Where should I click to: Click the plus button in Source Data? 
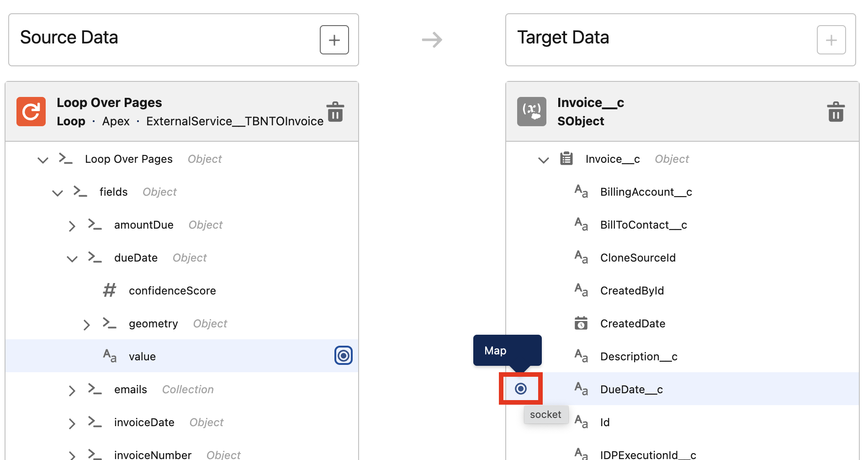pyautogui.click(x=334, y=40)
